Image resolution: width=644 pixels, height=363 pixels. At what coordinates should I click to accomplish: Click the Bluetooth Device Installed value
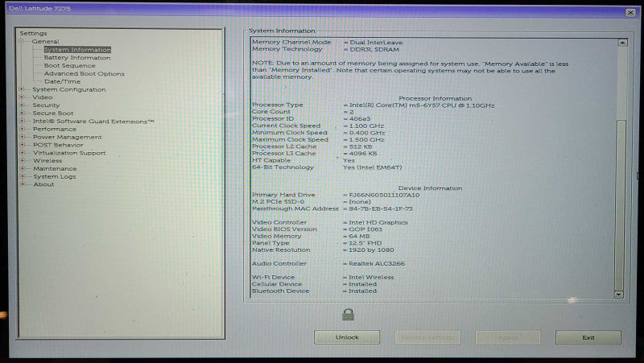click(363, 291)
